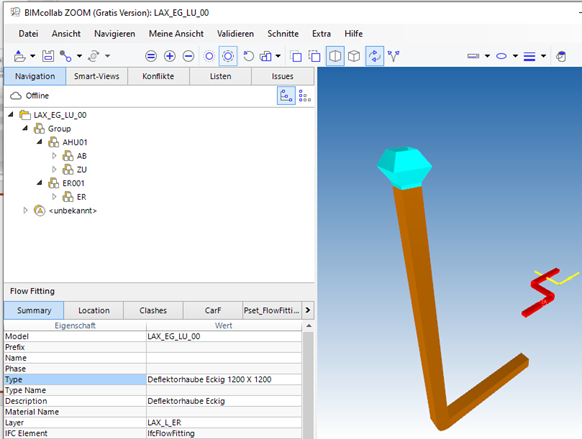Screen dimensions: 582x439
Task: Click the single dotted circle selection icon
Action: click(x=209, y=56)
